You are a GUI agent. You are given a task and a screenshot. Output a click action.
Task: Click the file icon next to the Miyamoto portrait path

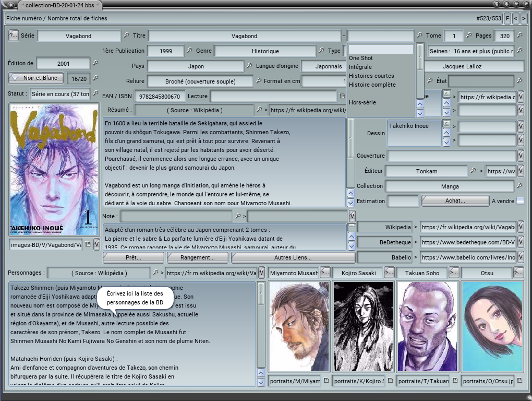(326, 381)
